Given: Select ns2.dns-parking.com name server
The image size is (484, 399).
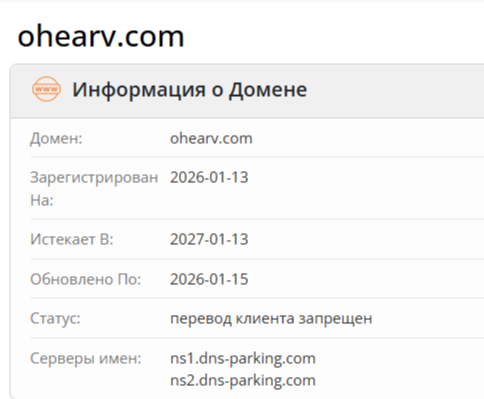Looking at the screenshot, I should (x=243, y=380).
